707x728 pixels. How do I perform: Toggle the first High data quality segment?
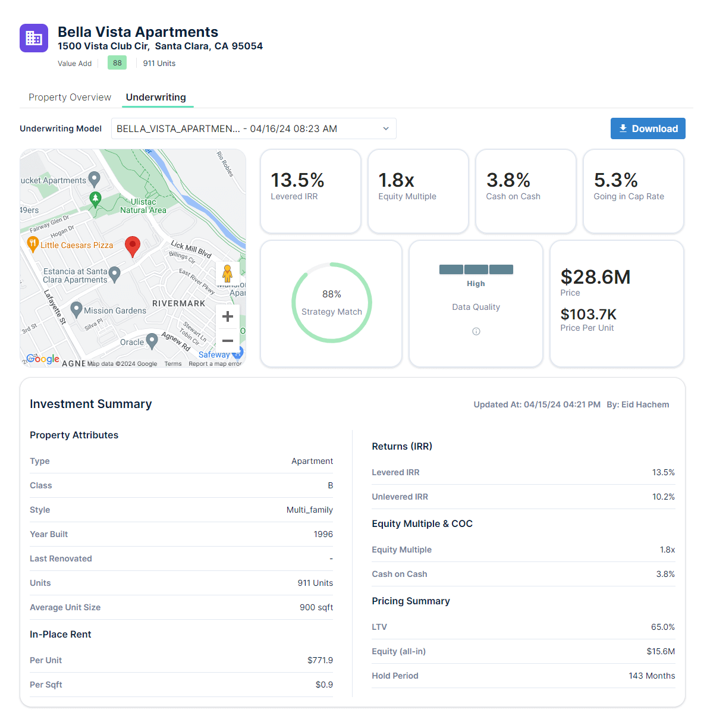pos(451,269)
